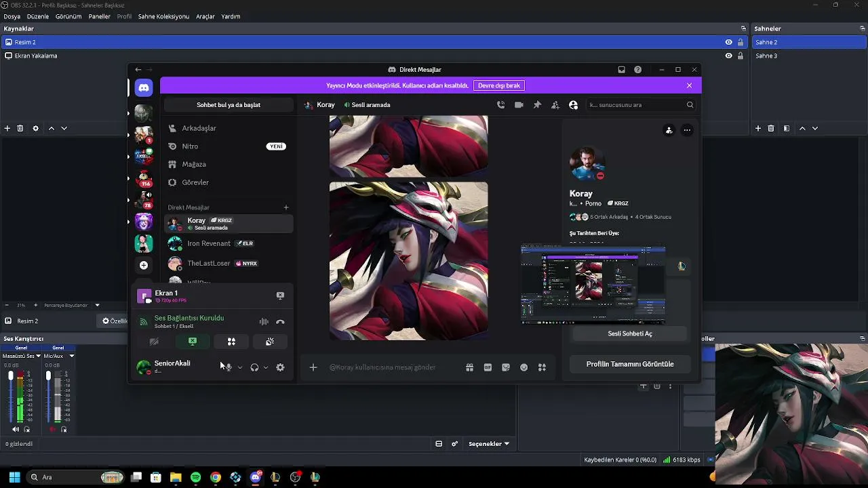Move scene down in Sahneler
Viewport: 868px width, 488px height.
coord(815,128)
